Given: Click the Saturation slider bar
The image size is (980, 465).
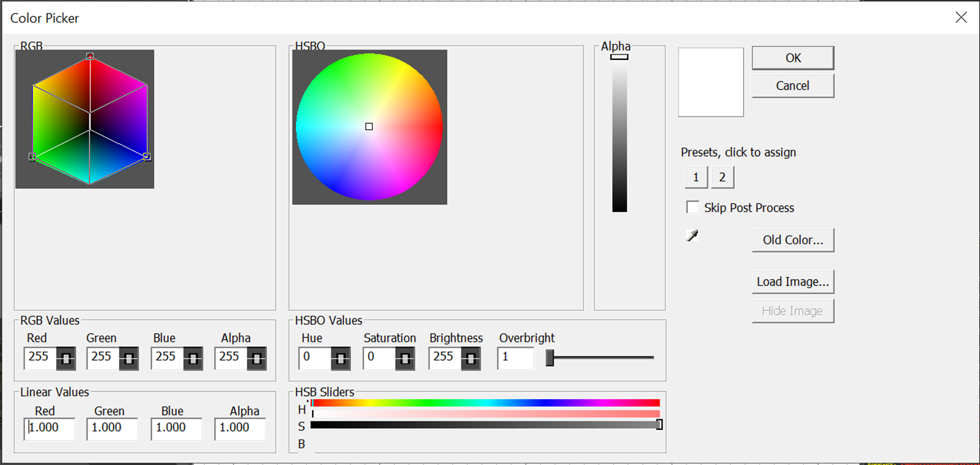Looking at the screenshot, I should click(x=485, y=414).
